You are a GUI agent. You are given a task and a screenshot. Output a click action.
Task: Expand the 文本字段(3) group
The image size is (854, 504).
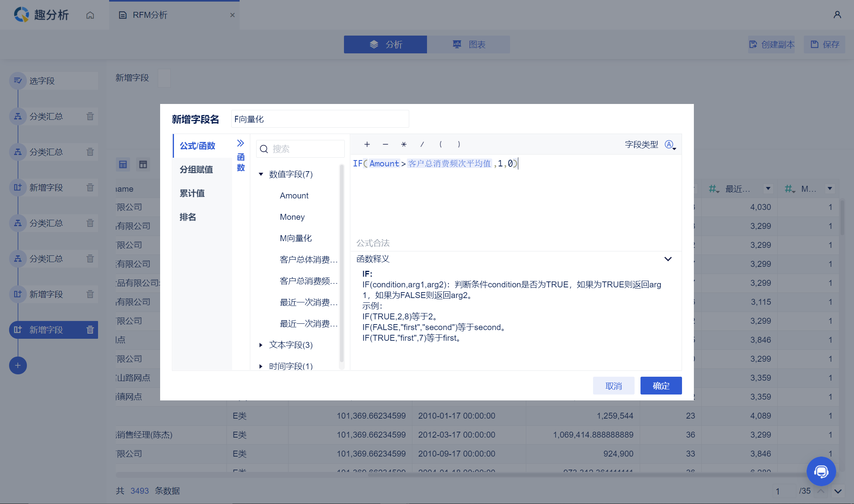pos(261,345)
